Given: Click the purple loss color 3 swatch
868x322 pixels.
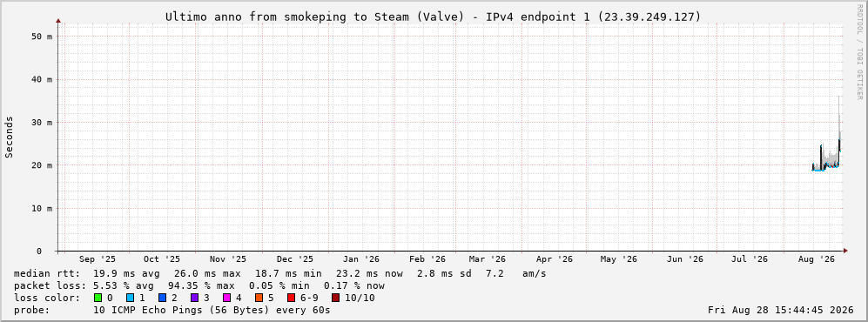Looking at the screenshot, I should [x=194, y=298].
